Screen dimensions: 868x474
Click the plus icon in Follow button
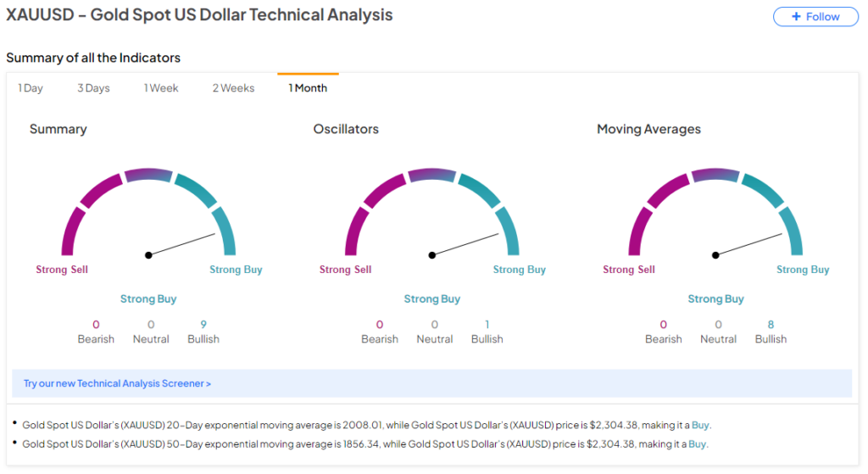[x=795, y=17]
